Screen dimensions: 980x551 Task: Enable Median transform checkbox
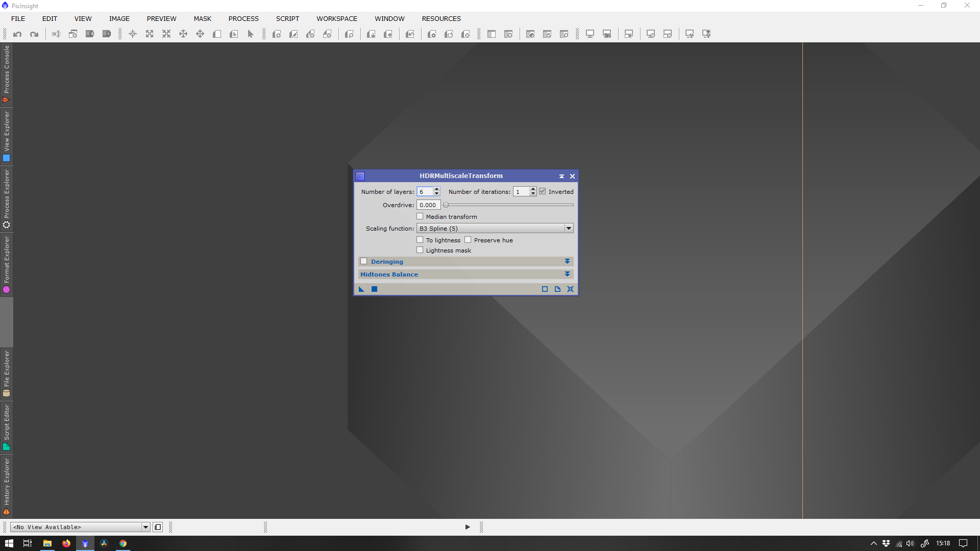point(420,216)
